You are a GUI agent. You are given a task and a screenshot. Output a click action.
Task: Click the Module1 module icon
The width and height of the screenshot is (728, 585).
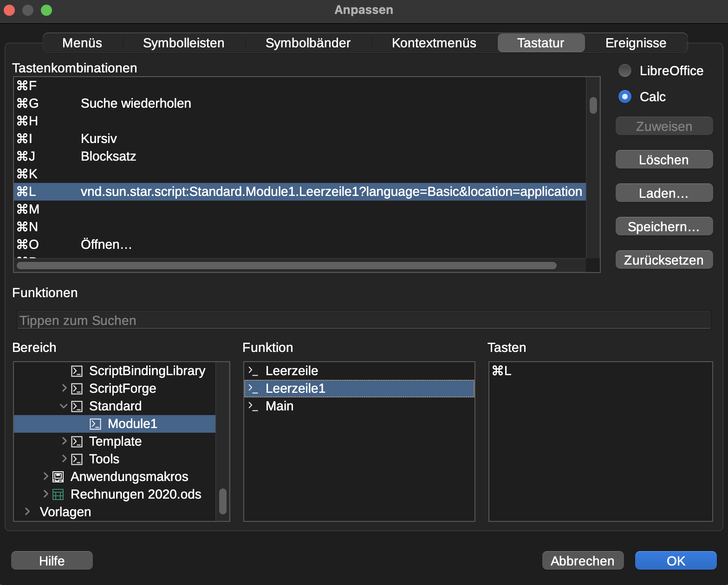[x=95, y=424]
